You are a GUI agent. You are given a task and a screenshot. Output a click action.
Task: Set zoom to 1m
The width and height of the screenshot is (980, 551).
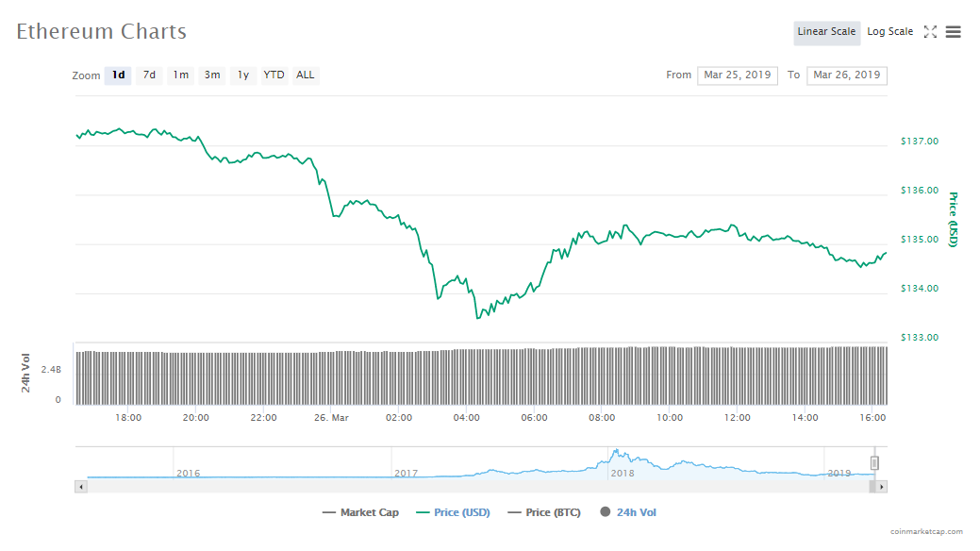coord(180,75)
